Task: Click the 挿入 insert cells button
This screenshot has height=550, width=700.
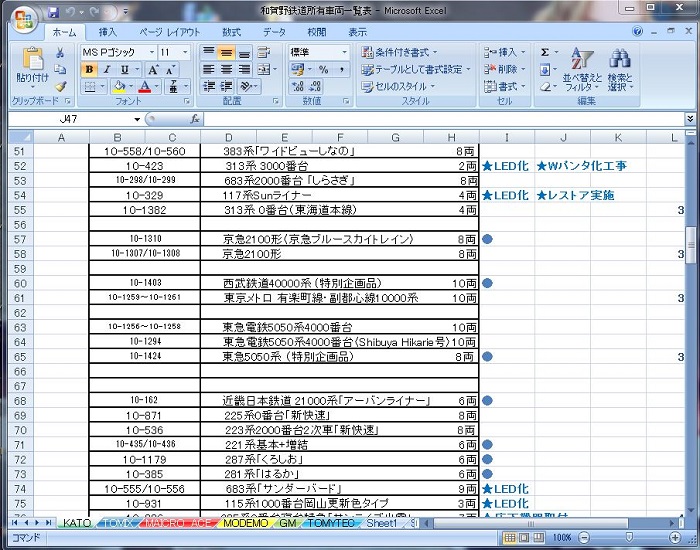Action: coord(505,52)
